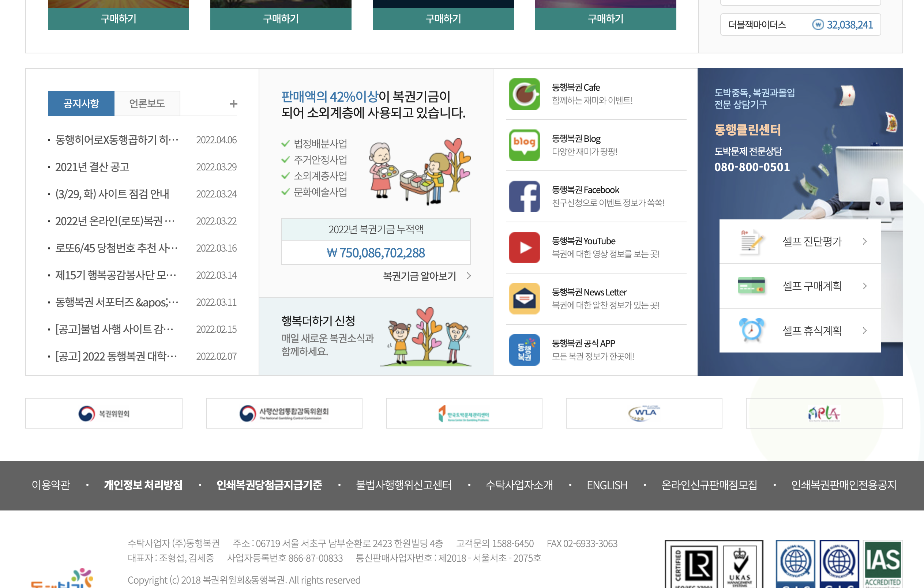Click 개인정보 처리방침 in footer
This screenshot has width=924, height=588.
[x=143, y=485]
